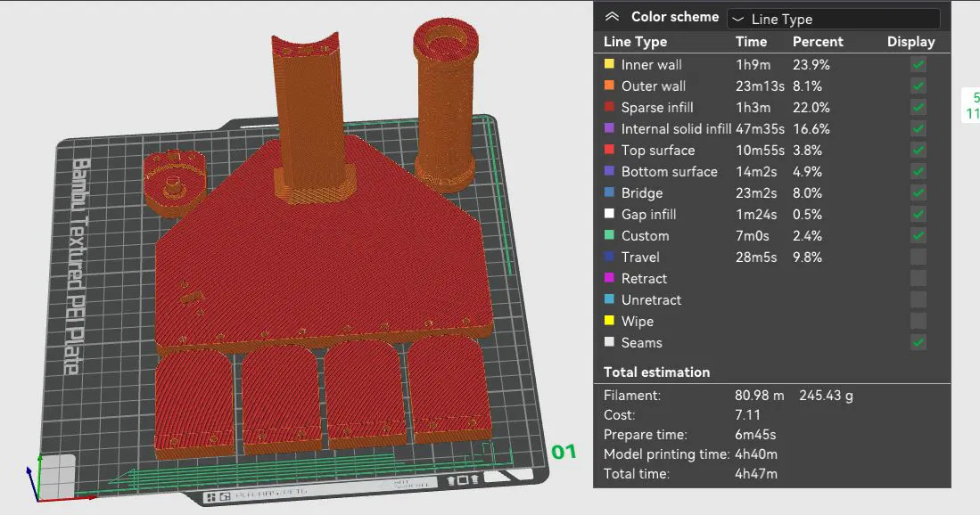Click the white Gap infill swatch
Viewport: 980px width, 515px height.
pos(609,214)
